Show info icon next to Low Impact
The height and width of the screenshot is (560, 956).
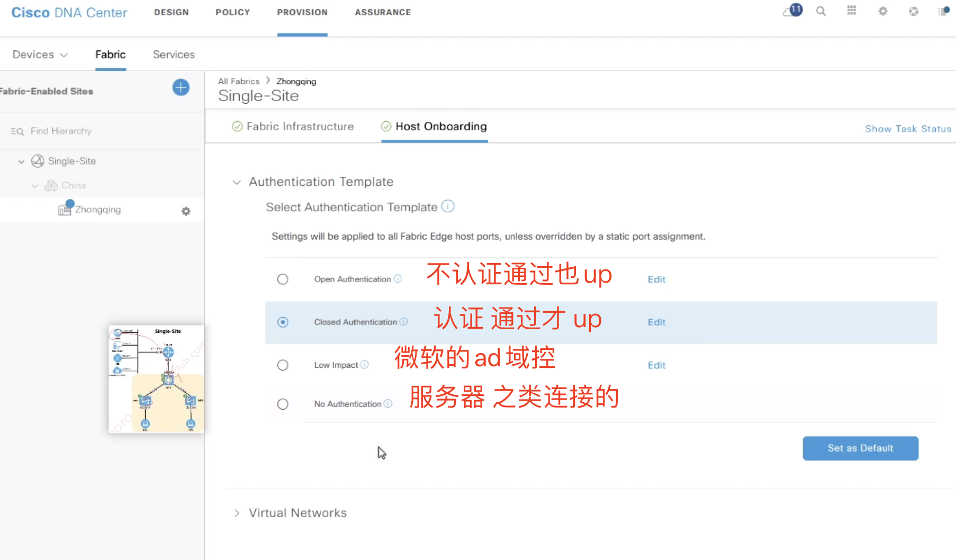click(365, 364)
